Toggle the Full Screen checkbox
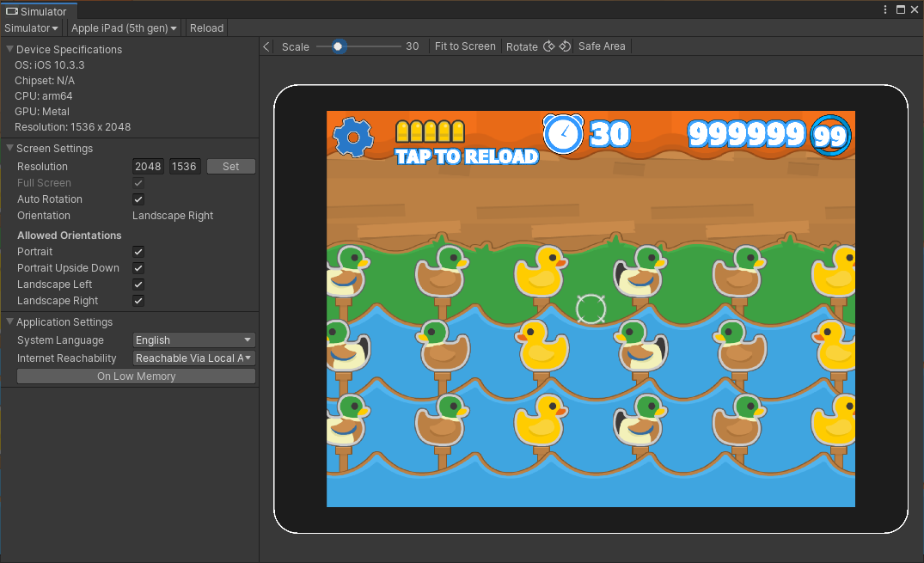Viewport: 924px width, 563px height. tap(138, 183)
